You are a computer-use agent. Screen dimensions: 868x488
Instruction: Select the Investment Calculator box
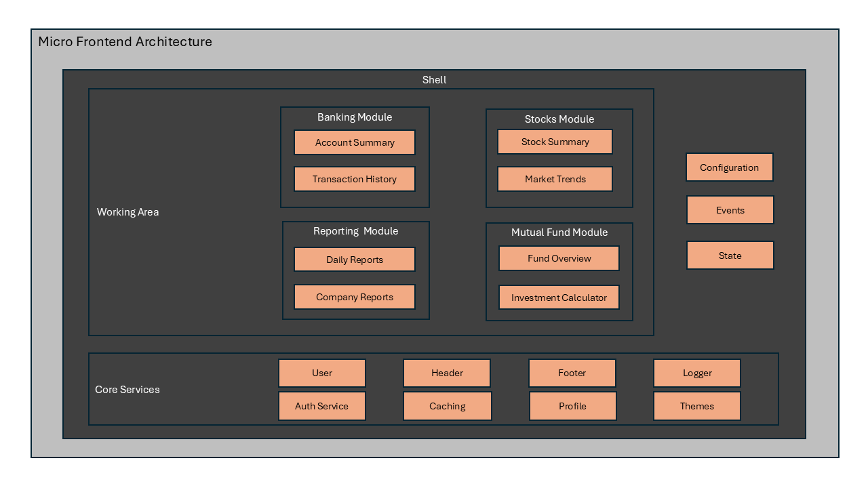[x=559, y=298]
